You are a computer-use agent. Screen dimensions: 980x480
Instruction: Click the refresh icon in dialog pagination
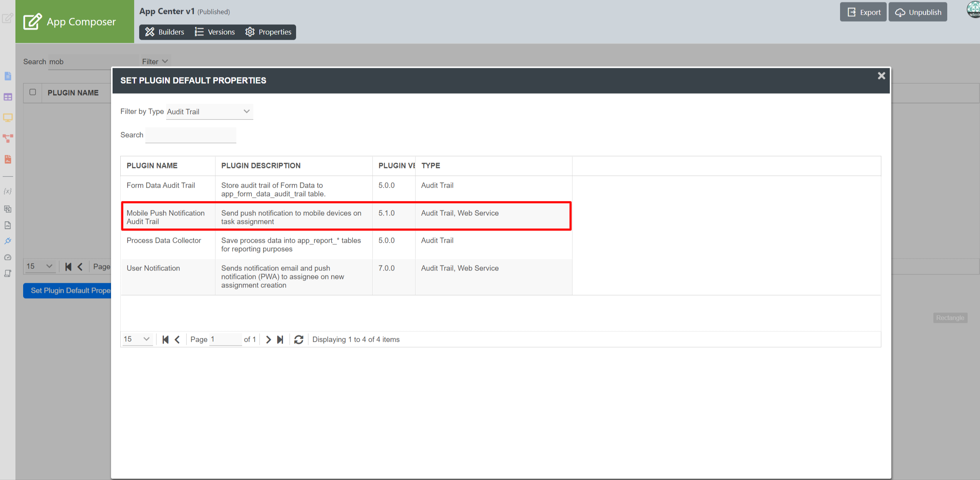tap(299, 339)
